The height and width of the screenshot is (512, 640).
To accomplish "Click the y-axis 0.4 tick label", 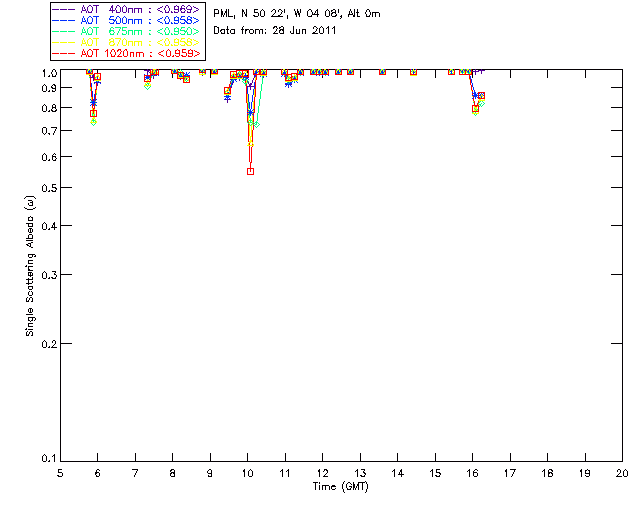I will click(x=49, y=226).
